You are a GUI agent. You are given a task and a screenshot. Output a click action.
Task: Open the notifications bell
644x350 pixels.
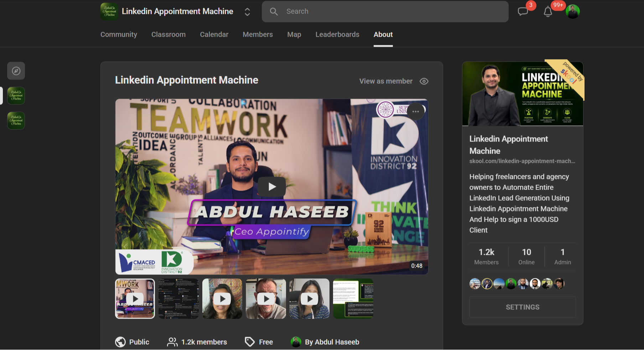click(x=548, y=12)
